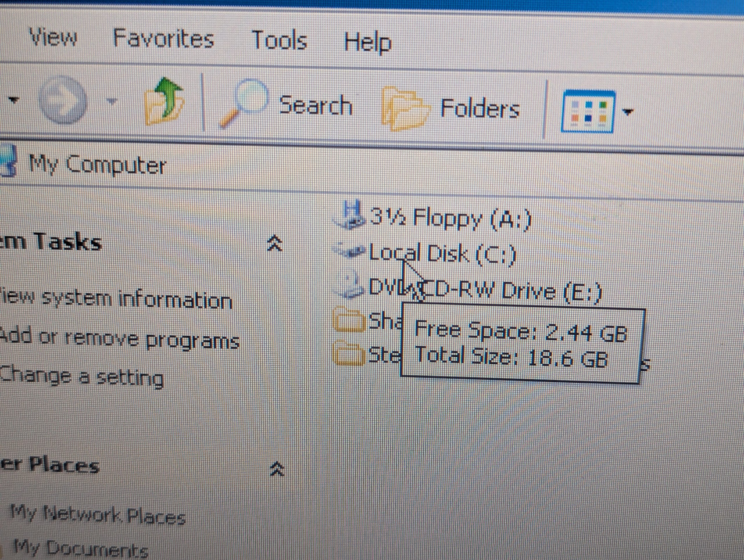Screen dimensions: 744x560
Task: Select the DVD/CD-RW Drive (E:) icon
Action: tap(350, 286)
